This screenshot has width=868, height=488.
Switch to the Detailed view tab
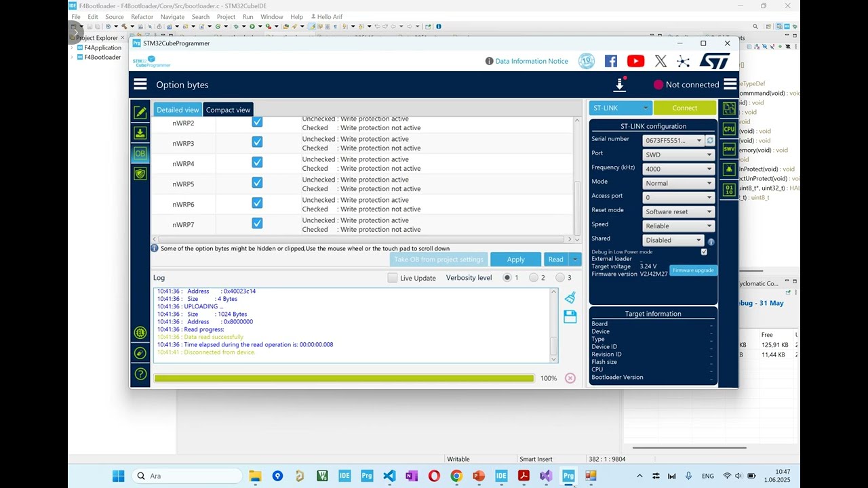click(178, 110)
